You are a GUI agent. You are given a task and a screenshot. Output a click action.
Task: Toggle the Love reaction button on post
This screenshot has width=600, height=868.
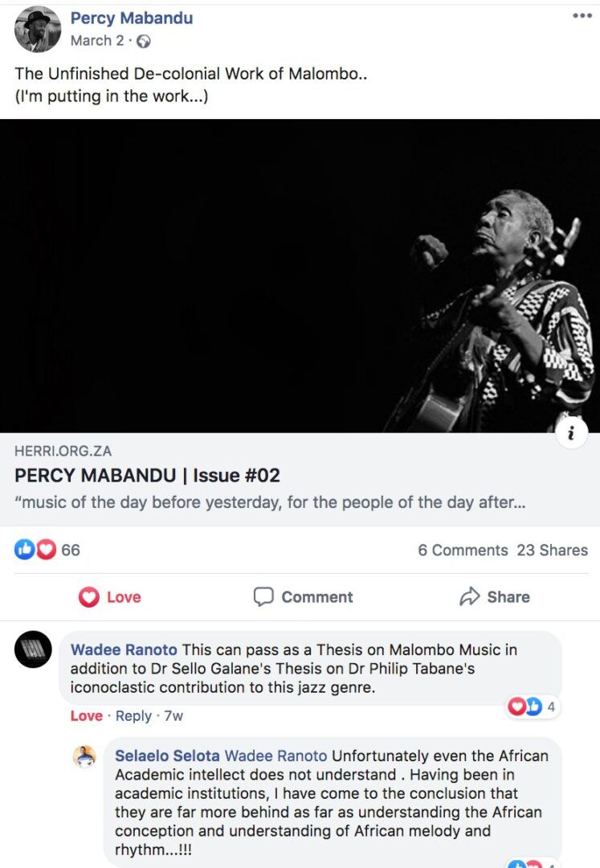[110, 597]
